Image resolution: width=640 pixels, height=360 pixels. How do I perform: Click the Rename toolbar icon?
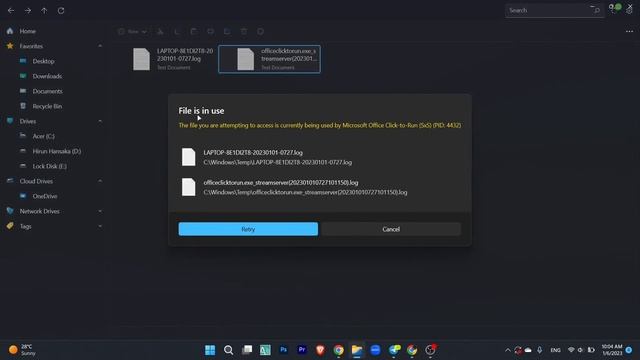click(210, 31)
